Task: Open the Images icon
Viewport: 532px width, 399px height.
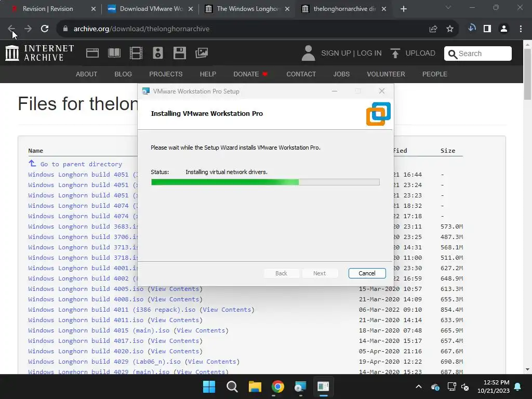Action: (202, 53)
